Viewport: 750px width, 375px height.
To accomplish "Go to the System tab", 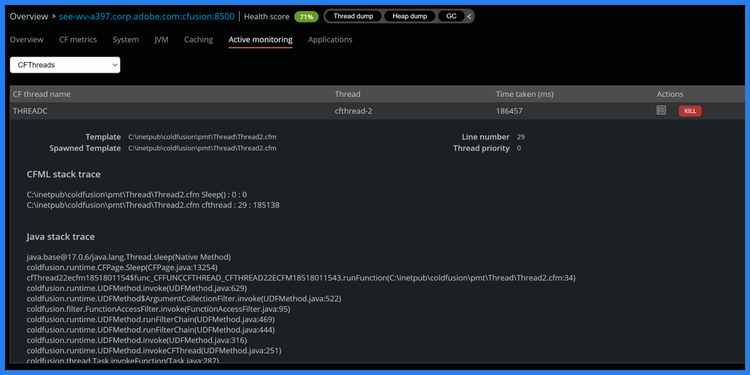I will point(126,40).
